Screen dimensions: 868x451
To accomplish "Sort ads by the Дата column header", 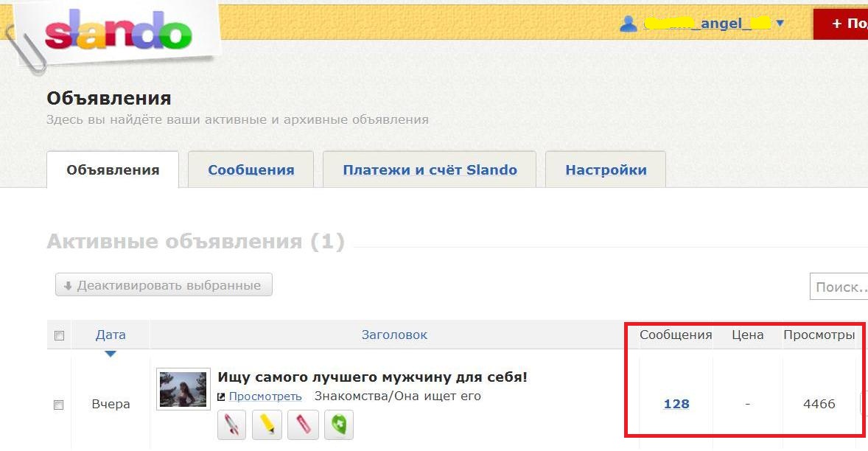I will pos(111,335).
